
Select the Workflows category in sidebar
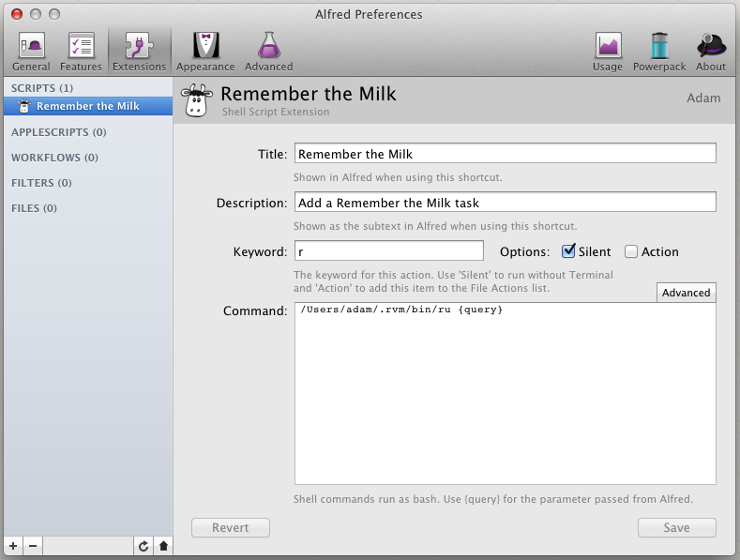(x=54, y=158)
